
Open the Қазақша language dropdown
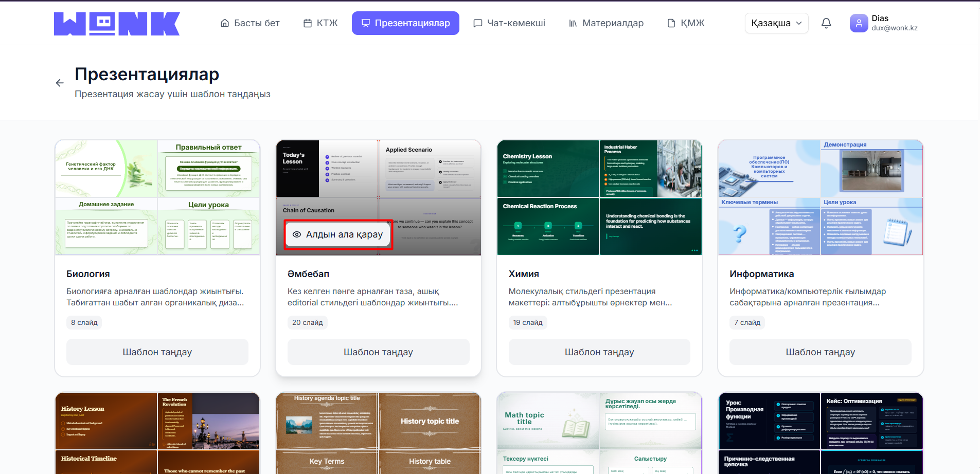click(x=776, y=23)
